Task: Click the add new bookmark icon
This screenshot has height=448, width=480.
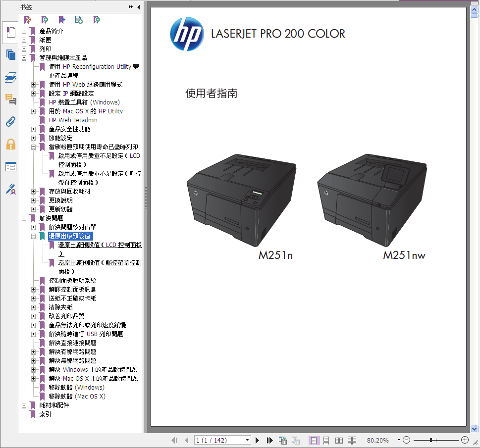Action: (x=45, y=20)
